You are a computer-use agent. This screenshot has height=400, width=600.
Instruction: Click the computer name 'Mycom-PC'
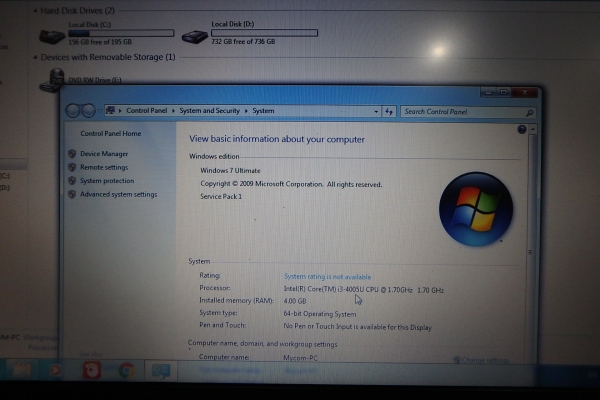point(300,358)
